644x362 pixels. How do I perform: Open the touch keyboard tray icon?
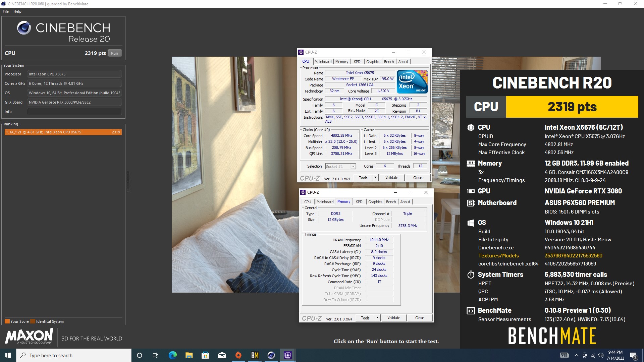tap(565, 355)
